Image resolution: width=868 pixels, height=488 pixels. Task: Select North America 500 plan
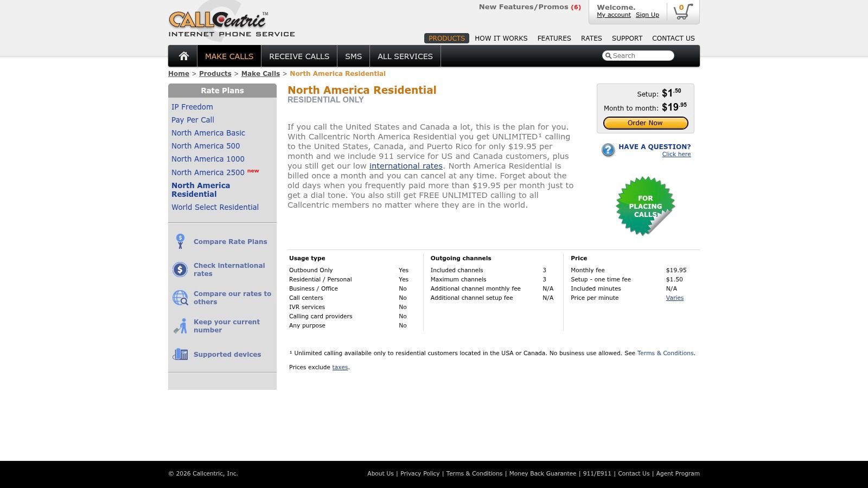click(206, 146)
